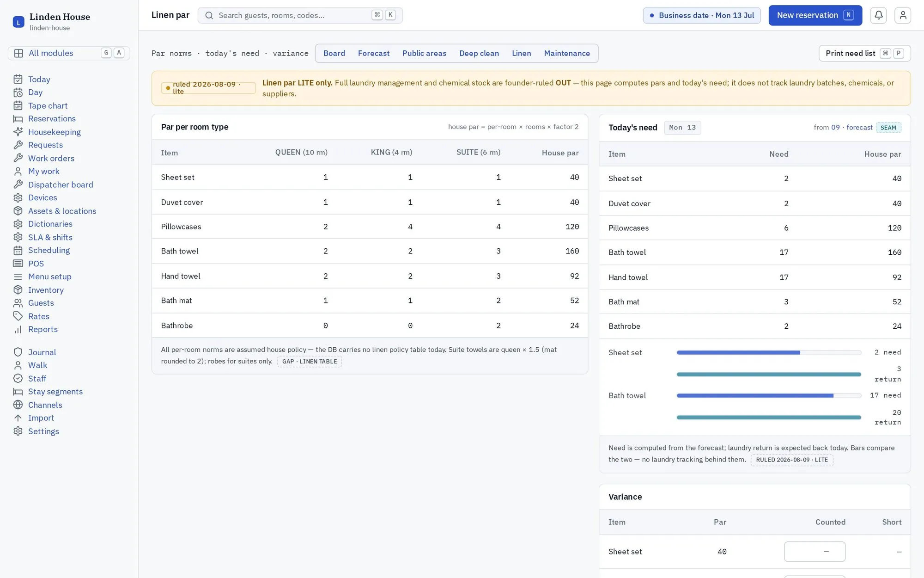
Task: Click the Assets & locations box icon
Action: (x=18, y=211)
